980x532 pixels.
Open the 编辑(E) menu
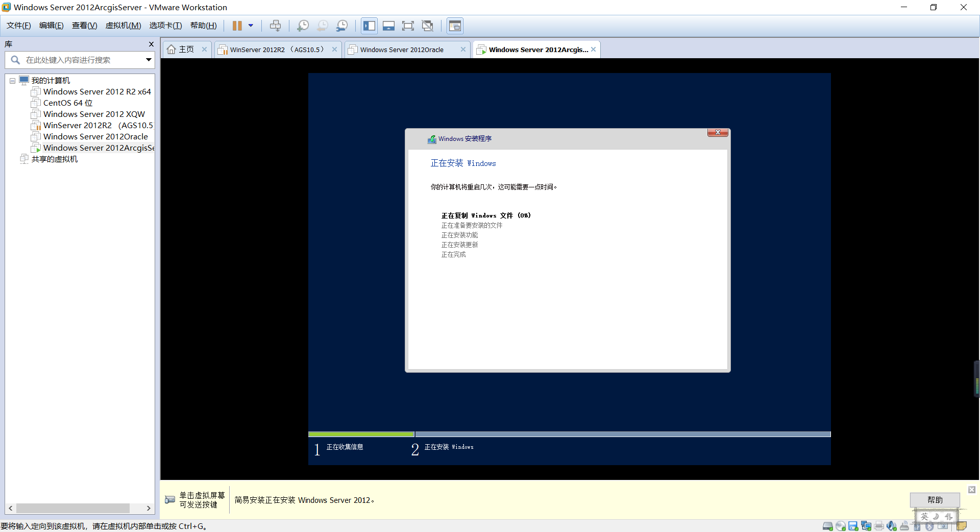[52, 26]
